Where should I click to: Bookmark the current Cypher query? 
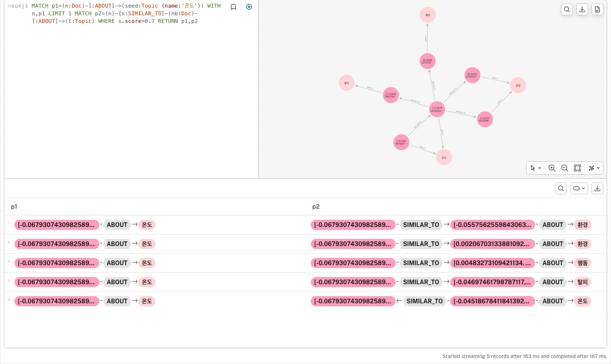[x=233, y=7]
